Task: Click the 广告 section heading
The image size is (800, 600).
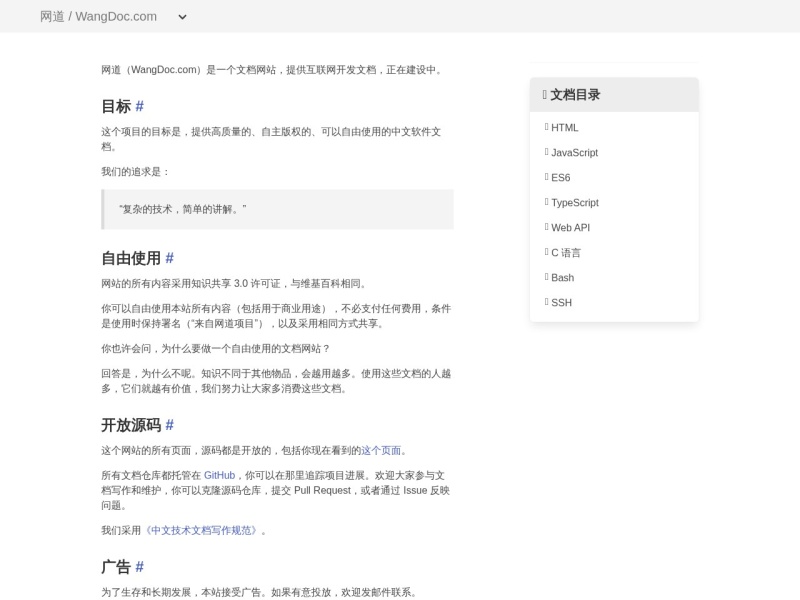Action: 116,567
